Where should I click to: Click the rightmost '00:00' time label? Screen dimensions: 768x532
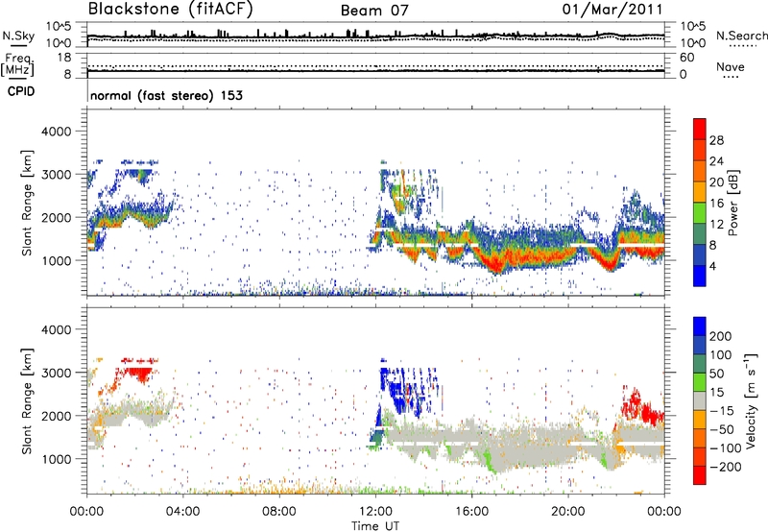664,512
